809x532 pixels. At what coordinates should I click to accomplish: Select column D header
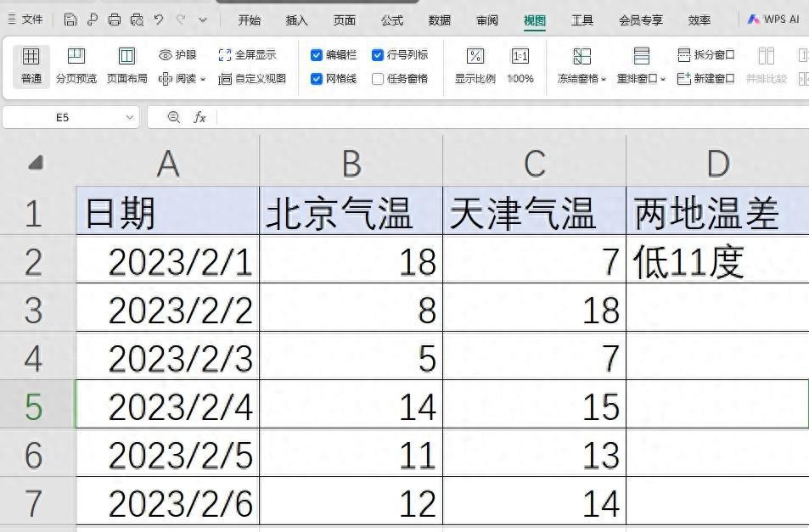717,164
